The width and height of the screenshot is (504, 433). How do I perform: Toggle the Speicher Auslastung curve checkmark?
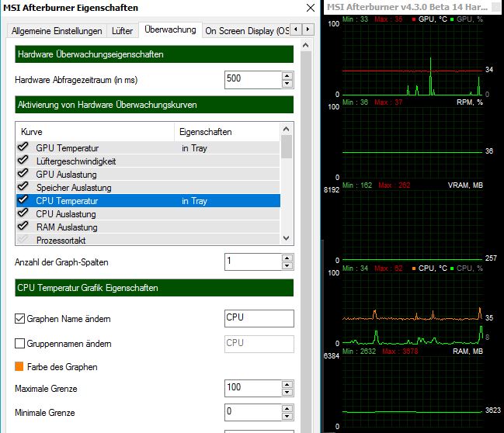tap(23, 187)
